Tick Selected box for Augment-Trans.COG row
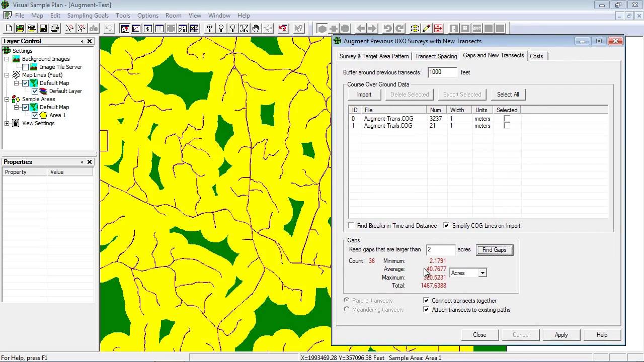Image resolution: width=644 pixels, height=362 pixels. 507,119
